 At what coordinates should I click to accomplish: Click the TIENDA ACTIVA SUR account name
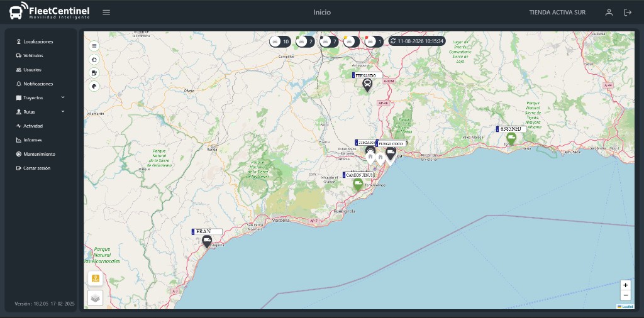(x=557, y=13)
